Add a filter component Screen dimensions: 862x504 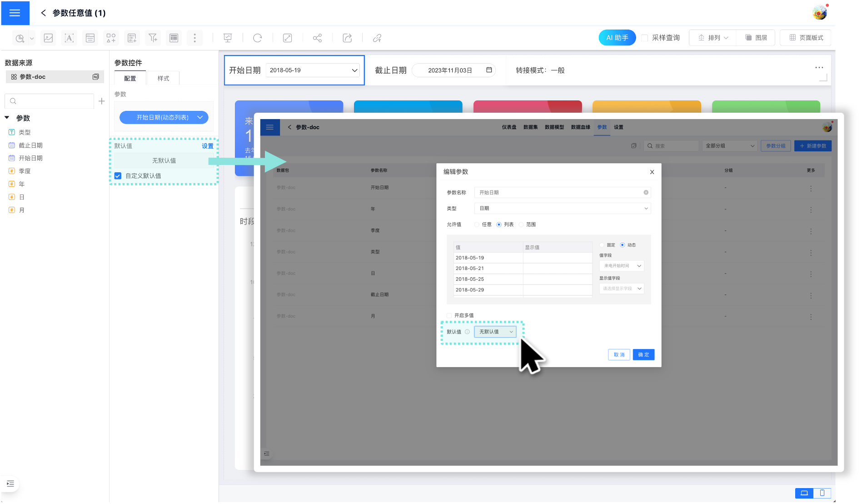[153, 38]
